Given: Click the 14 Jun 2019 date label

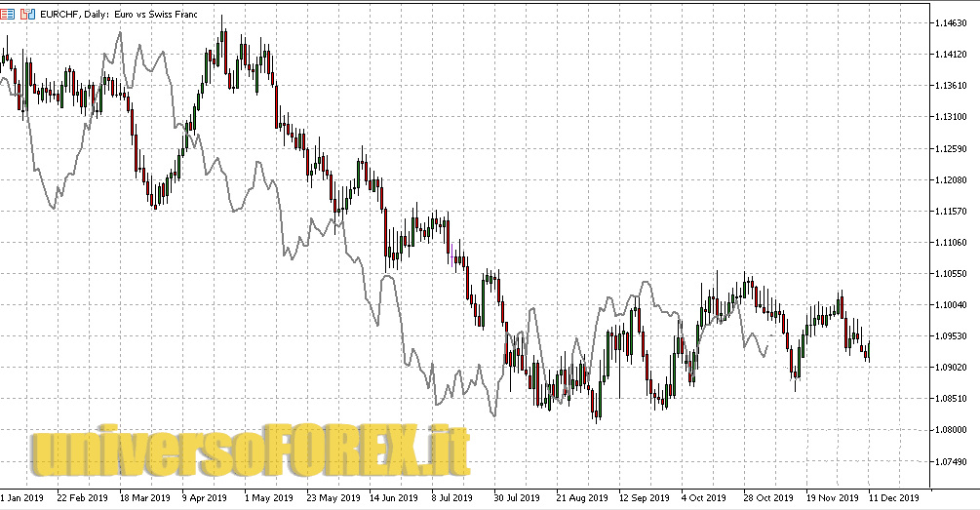Looking at the screenshot, I should pyautogui.click(x=393, y=496).
